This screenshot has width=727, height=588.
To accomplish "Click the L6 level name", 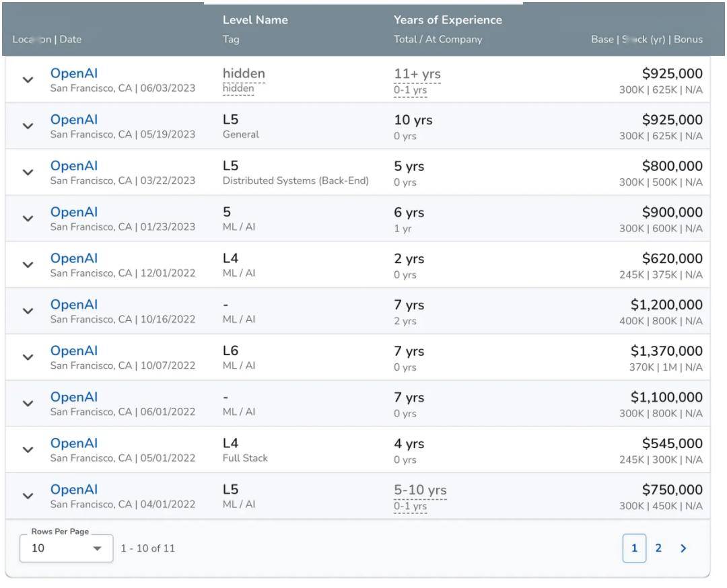I will 230,351.
